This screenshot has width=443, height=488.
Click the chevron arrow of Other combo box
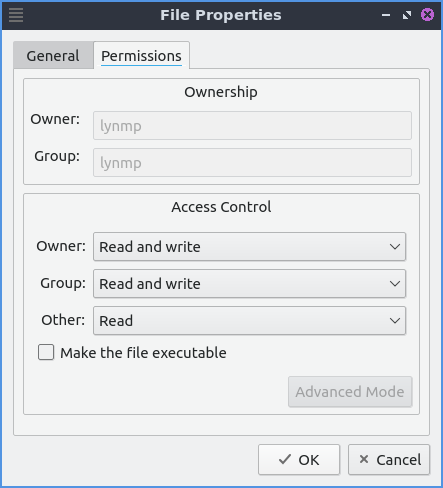tap(395, 321)
